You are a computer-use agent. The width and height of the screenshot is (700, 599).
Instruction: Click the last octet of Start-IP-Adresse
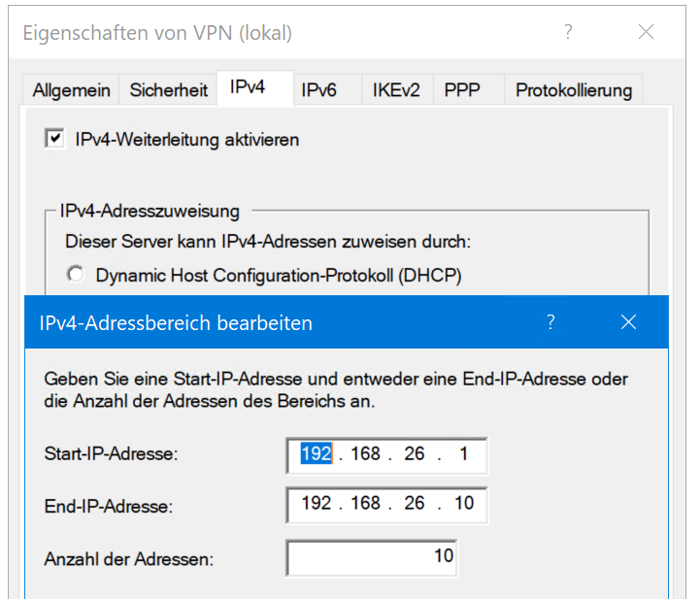pyautogui.click(x=463, y=454)
